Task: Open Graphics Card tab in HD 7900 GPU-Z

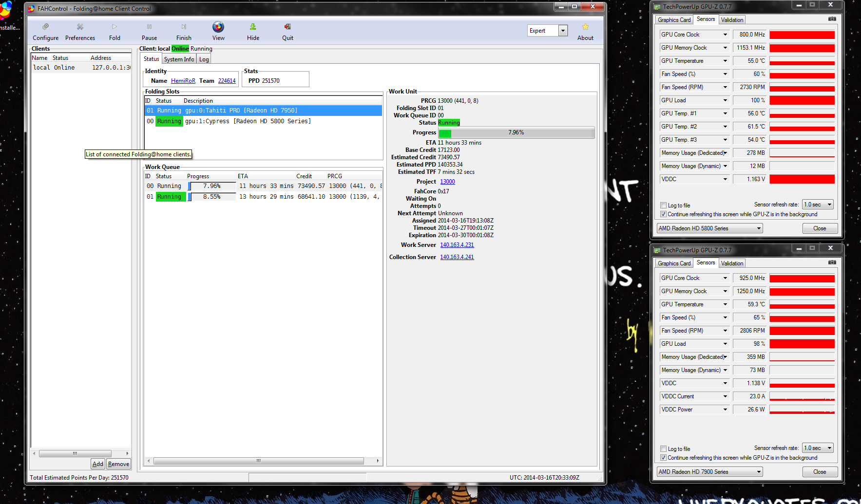Action: [674, 263]
